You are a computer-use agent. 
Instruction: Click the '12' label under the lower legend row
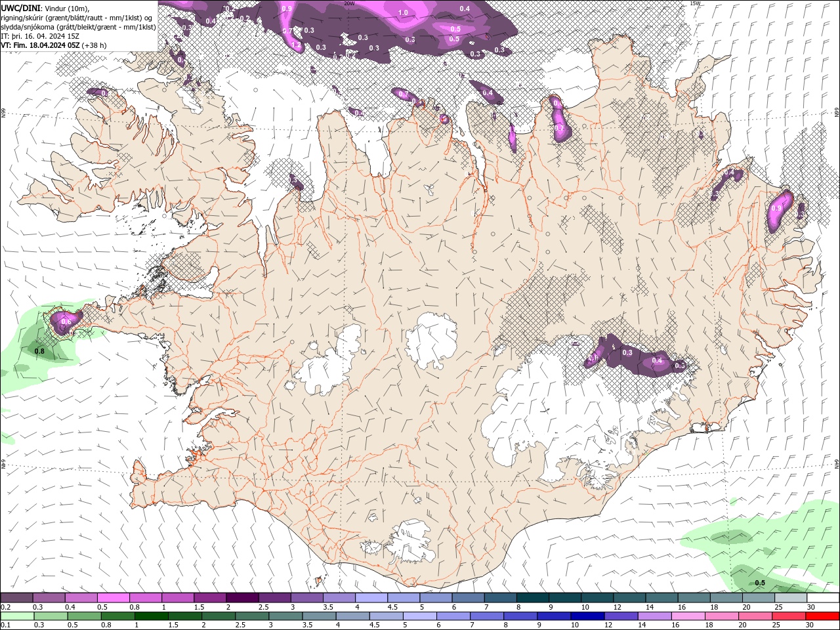(x=608, y=625)
